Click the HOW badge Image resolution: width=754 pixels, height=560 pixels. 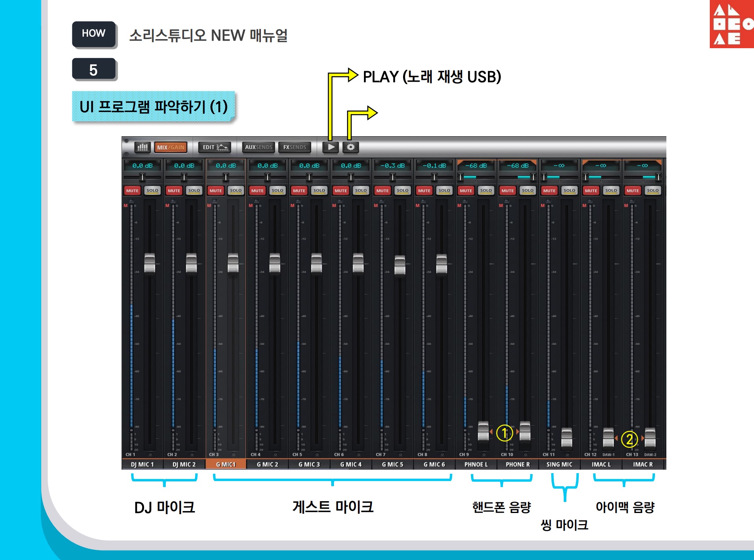point(94,34)
